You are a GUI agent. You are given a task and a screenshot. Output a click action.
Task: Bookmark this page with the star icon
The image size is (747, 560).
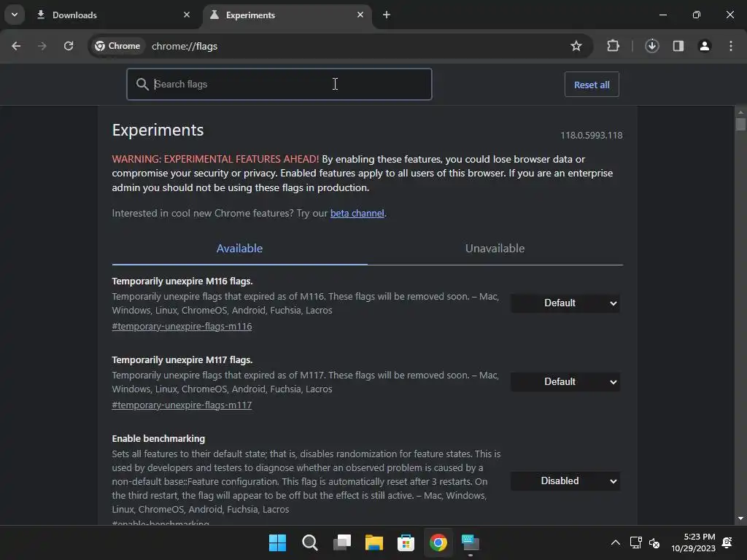(576, 46)
